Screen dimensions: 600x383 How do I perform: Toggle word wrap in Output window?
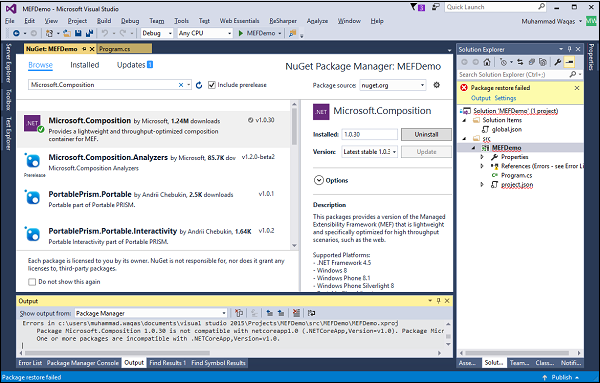tap(311, 313)
